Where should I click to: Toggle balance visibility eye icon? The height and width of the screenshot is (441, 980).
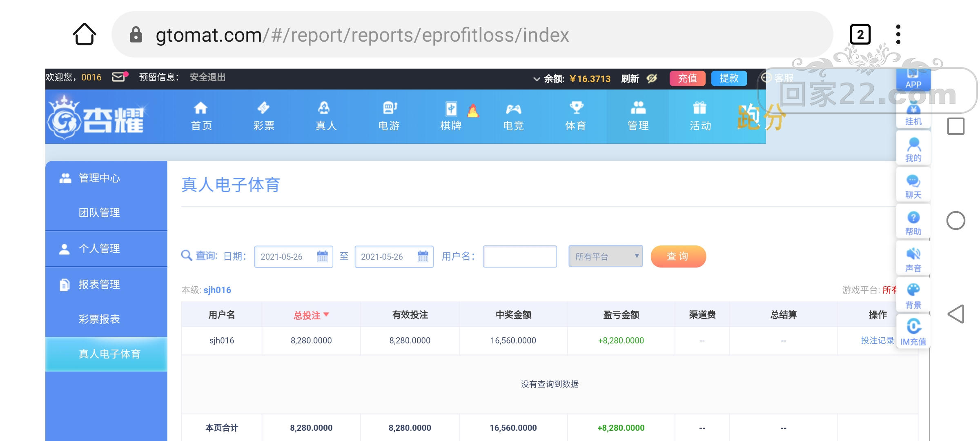652,78
